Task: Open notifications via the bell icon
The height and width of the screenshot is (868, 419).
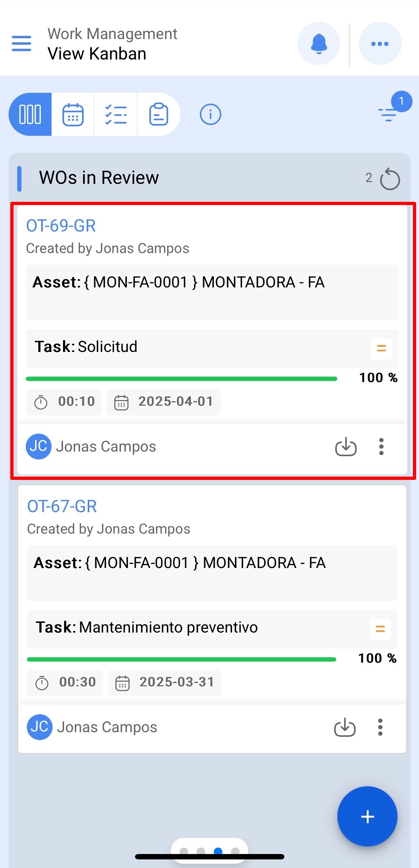Action: coord(319,43)
